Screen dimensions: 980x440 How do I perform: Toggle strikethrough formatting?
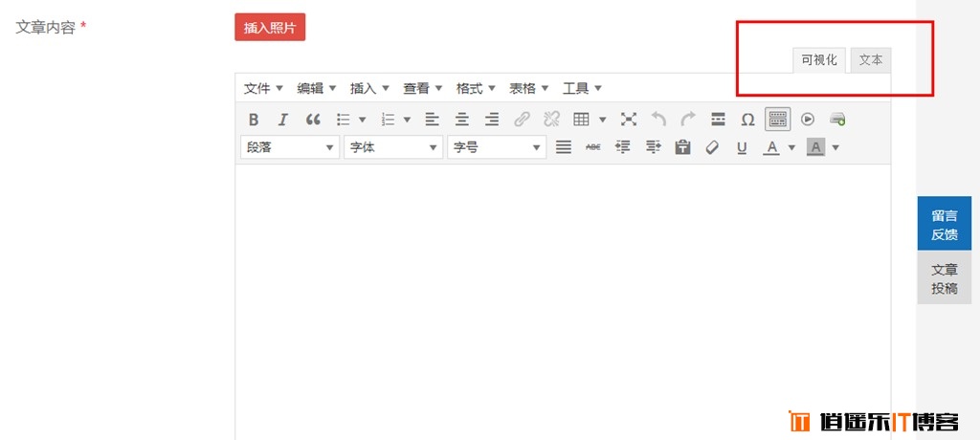pos(592,147)
